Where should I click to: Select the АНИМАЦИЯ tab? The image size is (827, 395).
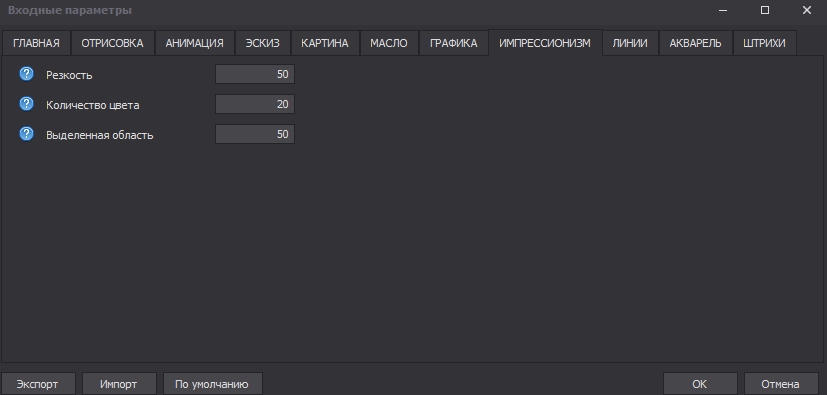click(195, 43)
